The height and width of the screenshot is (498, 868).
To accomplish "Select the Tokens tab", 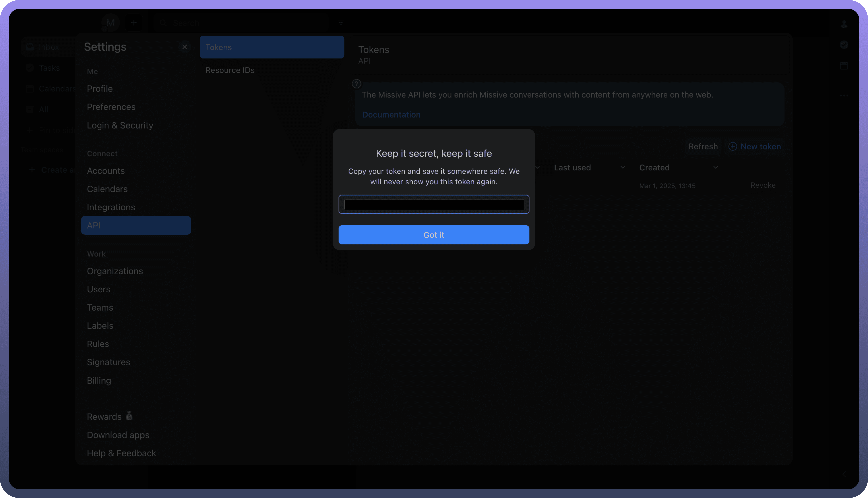I will [272, 47].
